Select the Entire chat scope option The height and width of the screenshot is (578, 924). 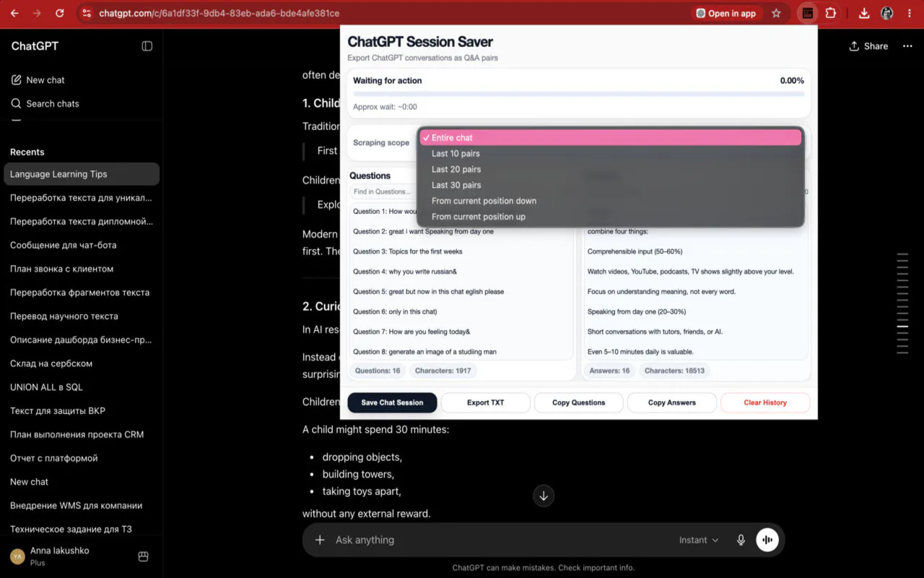point(611,137)
